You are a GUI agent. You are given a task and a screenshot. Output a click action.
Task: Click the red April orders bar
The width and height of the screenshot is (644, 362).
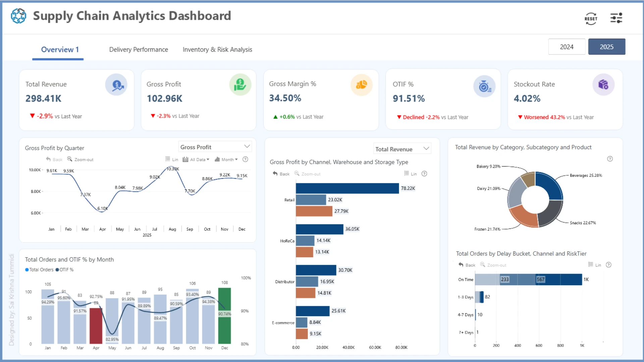click(x=96, y=325)
